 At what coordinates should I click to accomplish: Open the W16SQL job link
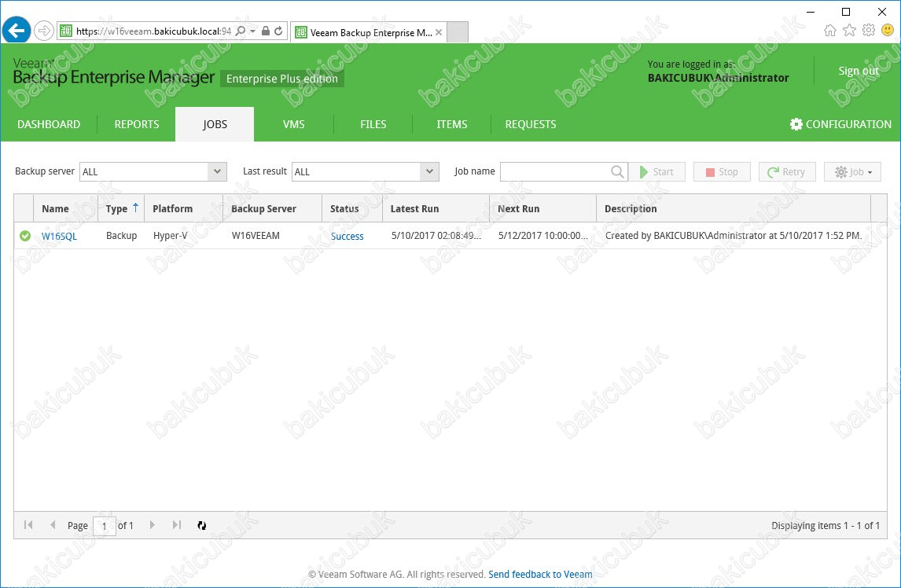(x=59, y=237)
